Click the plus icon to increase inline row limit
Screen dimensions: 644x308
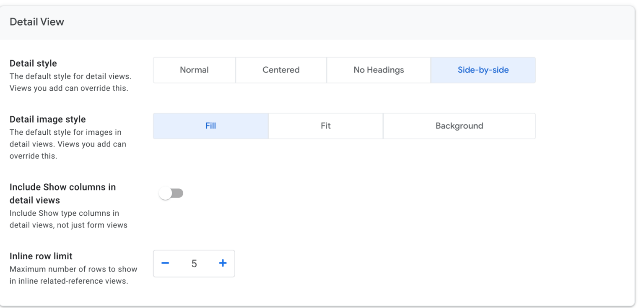click(x=223, y=263)
